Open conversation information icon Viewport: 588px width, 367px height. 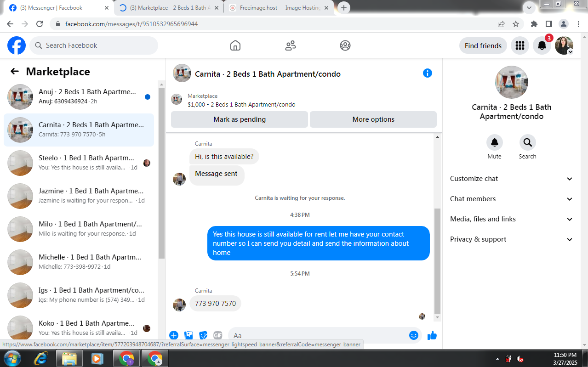[x=428, y=73]
